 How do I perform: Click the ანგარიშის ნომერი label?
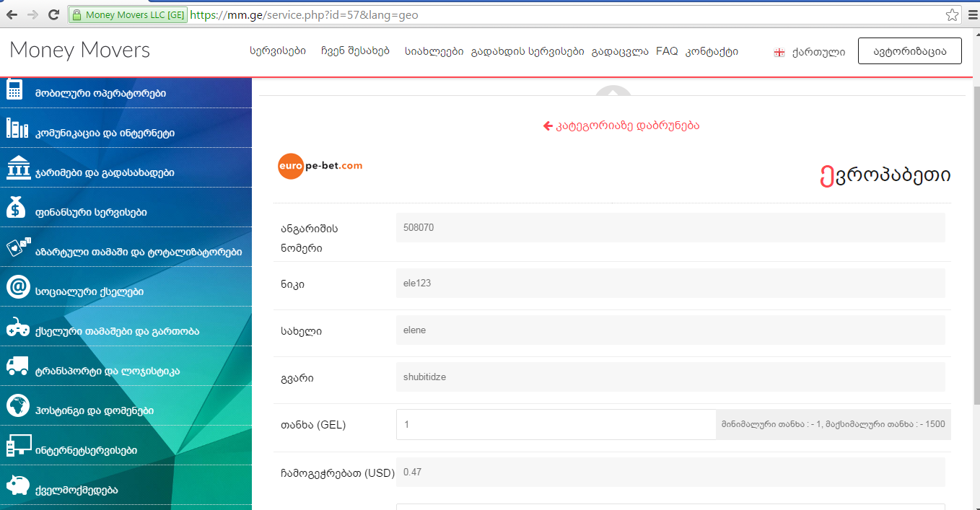[x=310, y=238]
